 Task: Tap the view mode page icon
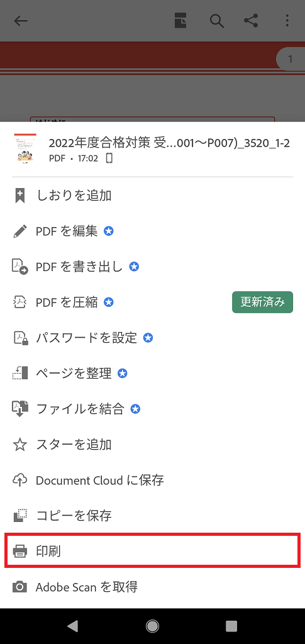coord(180,21)
